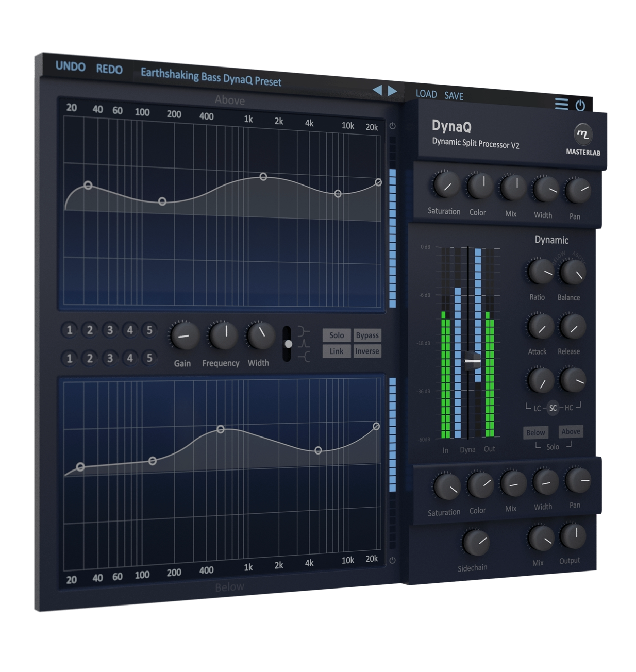Toggle the Above EQ power icon
Screen dimensions: 636x672
tap(392, 126)
